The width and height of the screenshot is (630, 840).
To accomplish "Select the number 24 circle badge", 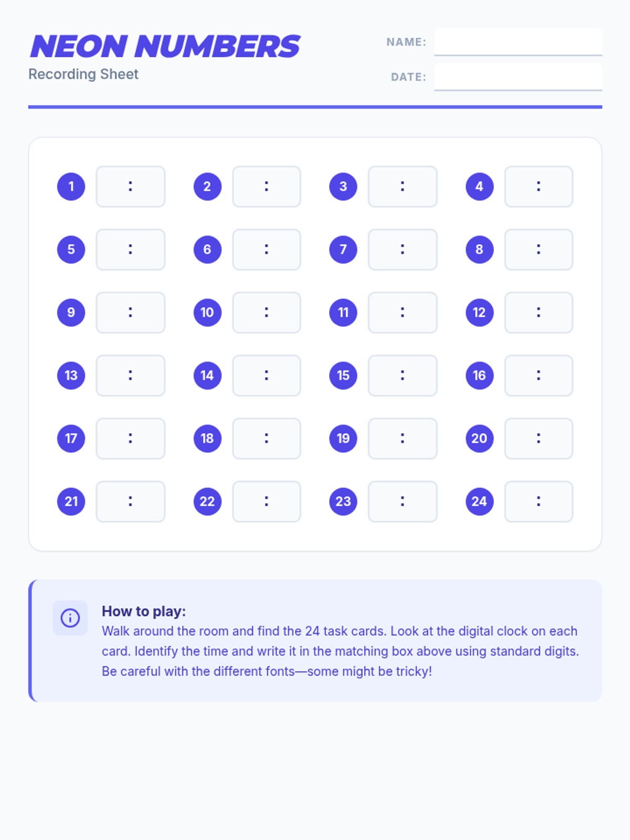I will pos(479,501).
